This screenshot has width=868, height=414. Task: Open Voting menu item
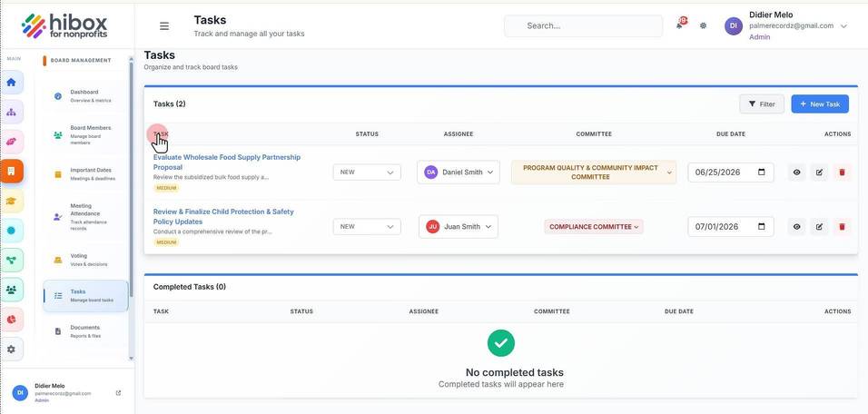click(85, 260)
